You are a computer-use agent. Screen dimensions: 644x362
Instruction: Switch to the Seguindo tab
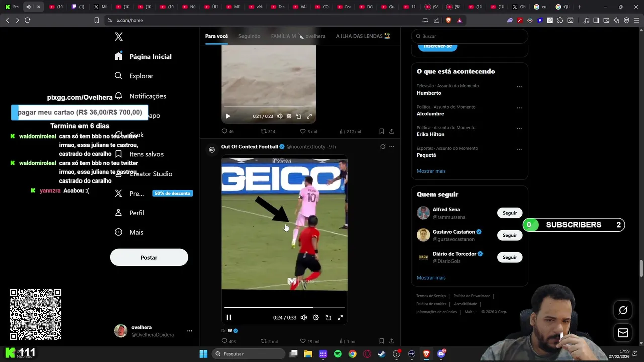[249, 36]
